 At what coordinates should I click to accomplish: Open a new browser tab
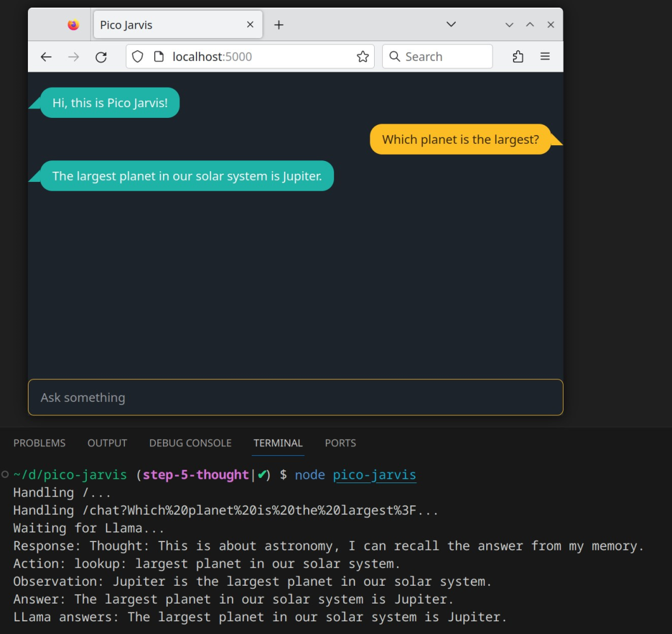click(278, 25)
